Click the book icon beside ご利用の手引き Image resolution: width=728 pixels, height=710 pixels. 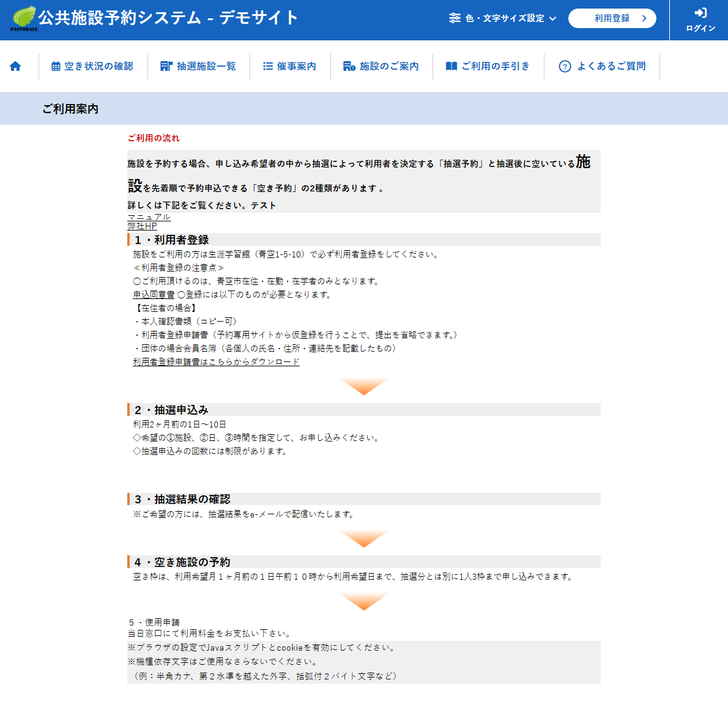pyautogui.click(x=451, y=66)
